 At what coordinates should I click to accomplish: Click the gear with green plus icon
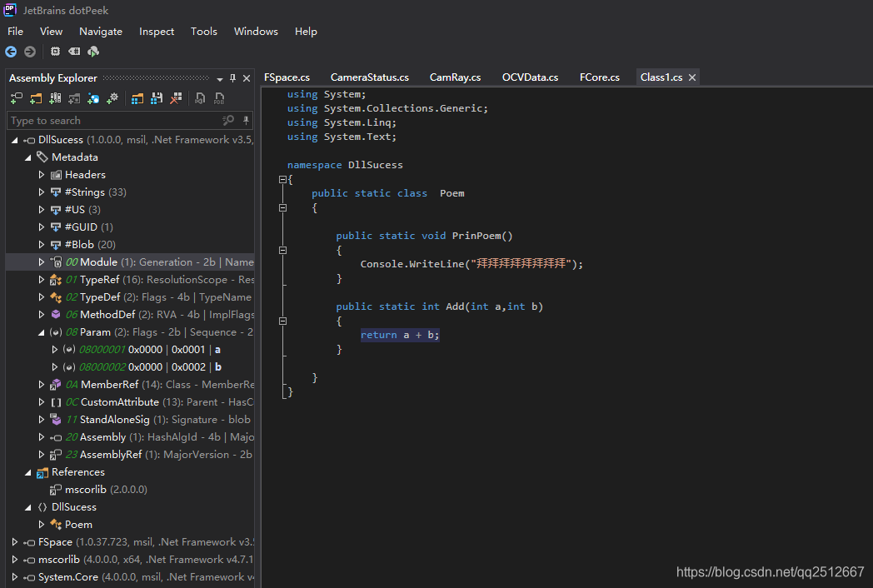tap(112, 98)
